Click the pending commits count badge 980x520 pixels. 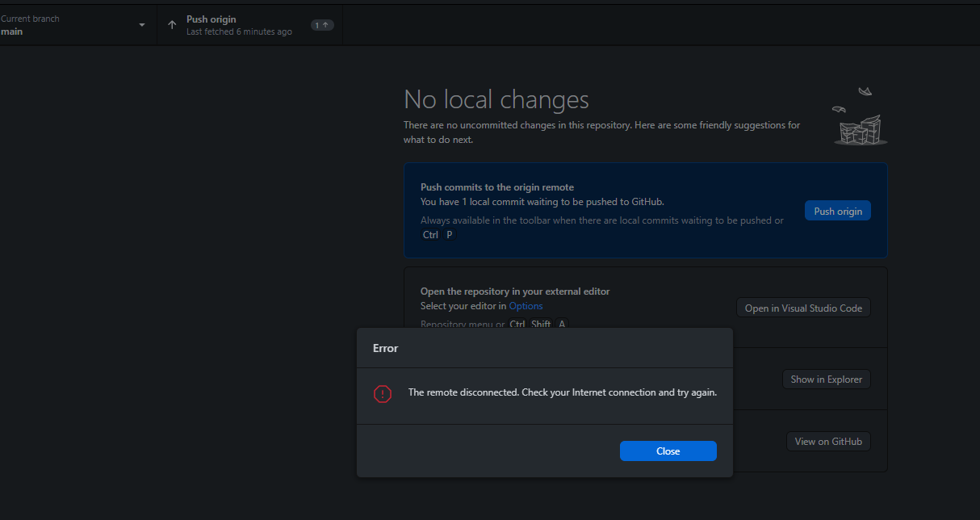322,25
